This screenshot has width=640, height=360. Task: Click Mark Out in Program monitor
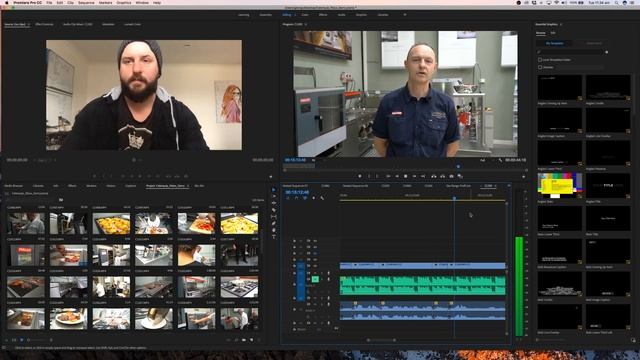point(378,176)
